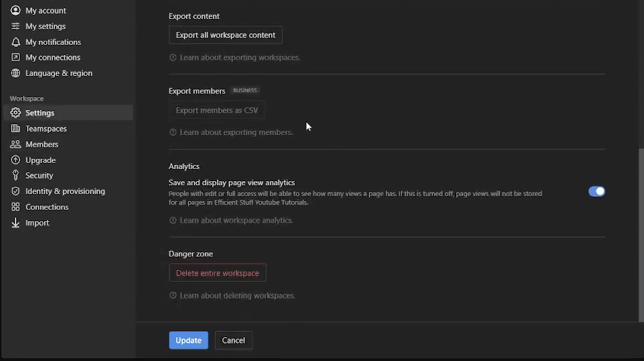The image size is (644, 361).
Task: Click the Cancel button
Action: (x=233, y=341)
